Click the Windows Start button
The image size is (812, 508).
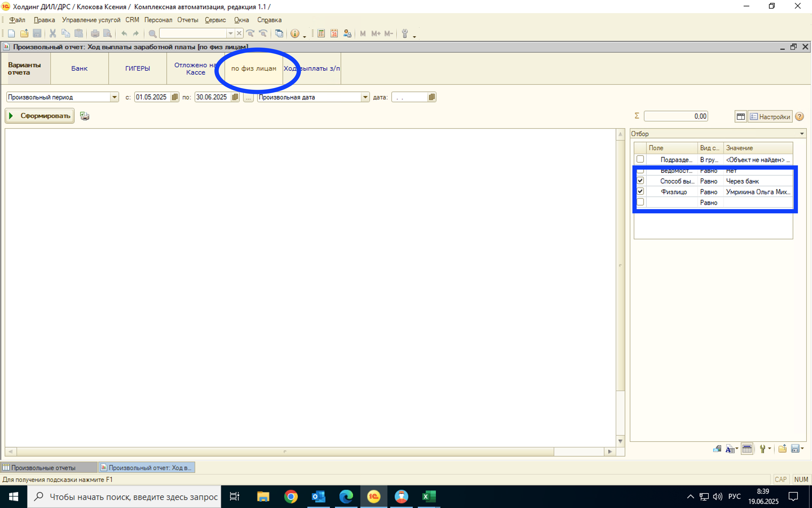tap(14, 497)
